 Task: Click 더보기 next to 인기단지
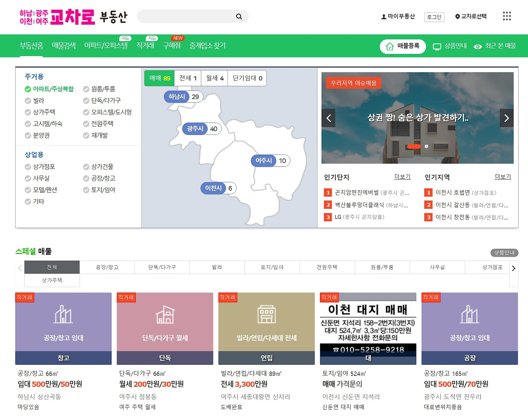(402, 177)
